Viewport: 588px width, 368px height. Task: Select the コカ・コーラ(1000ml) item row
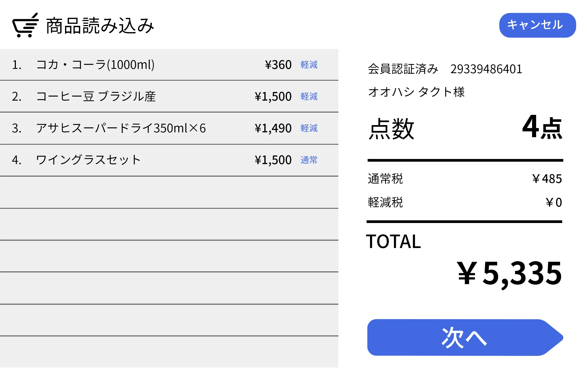(x=95, y=65)
